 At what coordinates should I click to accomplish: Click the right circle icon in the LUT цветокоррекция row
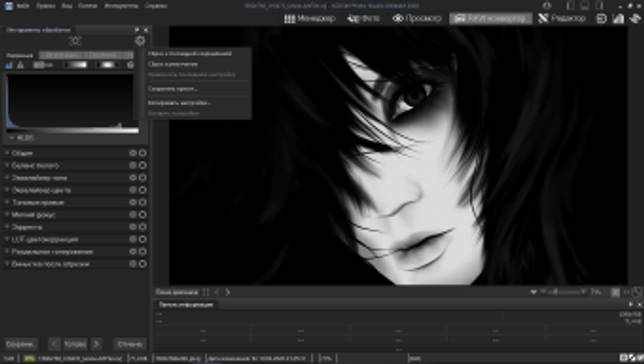(143, 239)
